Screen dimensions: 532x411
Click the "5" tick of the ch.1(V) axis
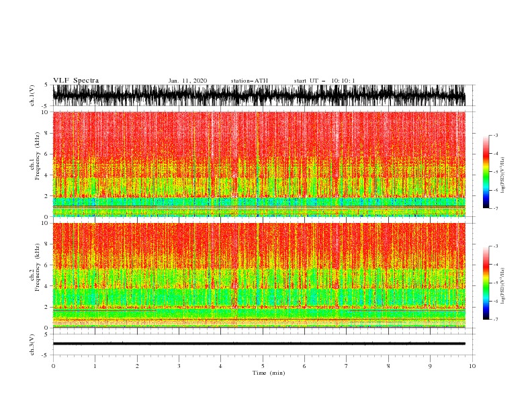coord(46,85)
